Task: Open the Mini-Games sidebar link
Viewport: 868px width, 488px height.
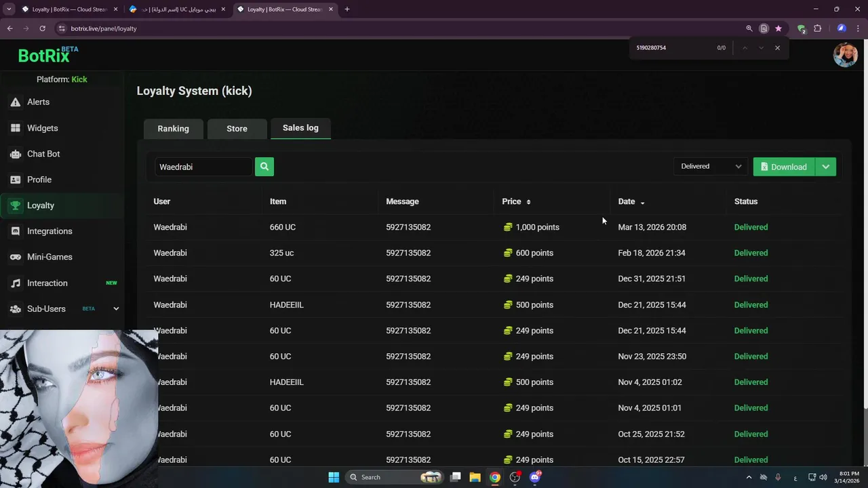Action: [50, 257]
